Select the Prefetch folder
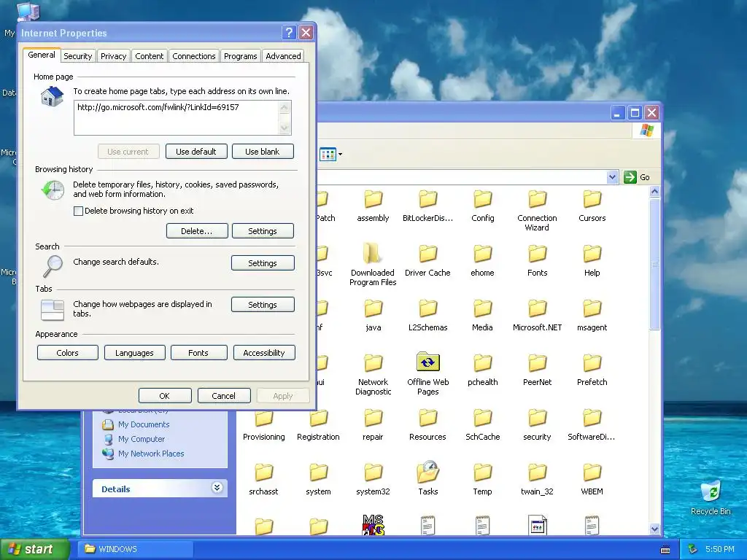 [x=592, y=370]
